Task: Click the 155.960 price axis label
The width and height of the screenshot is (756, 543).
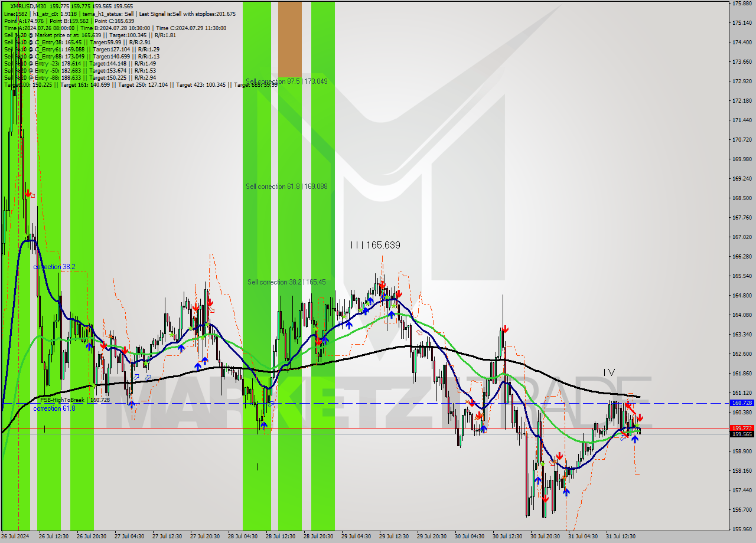Action: pos(742,529)
